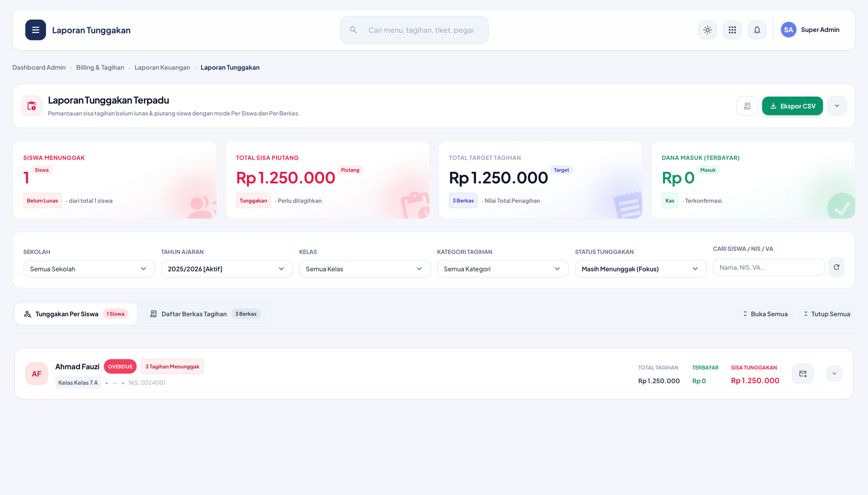The height and width of the screenshot is (495, 868).
Task: Reset filters with the refresh icon
Action: click(837, 267)
